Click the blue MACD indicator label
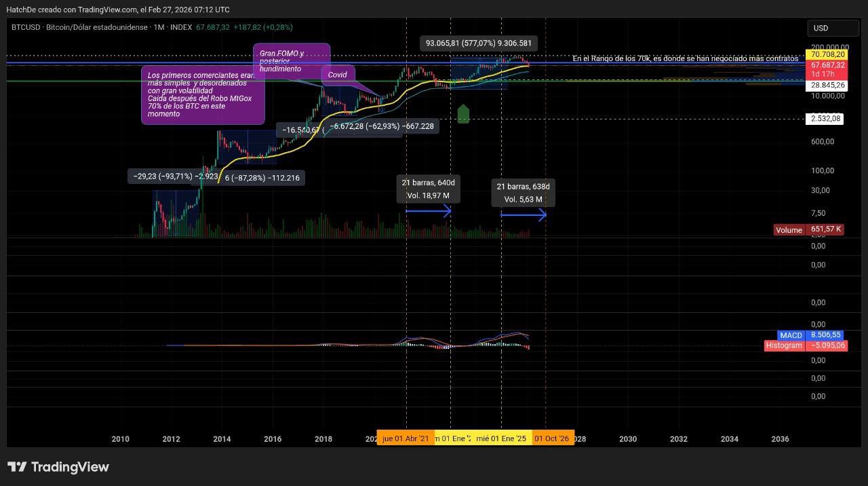Viewport: 868px width, 486px height. click(x=791, y=335)
